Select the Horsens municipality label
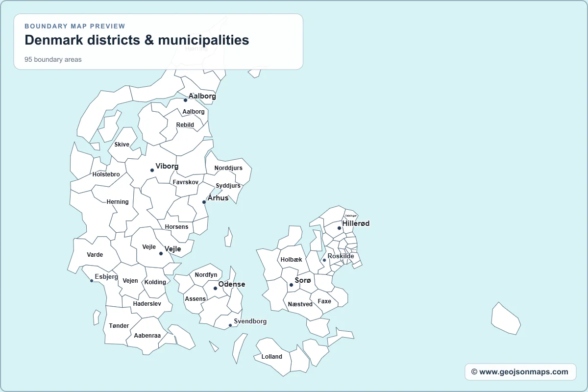The width and height of the screenshot is (588, 392). 176,227
